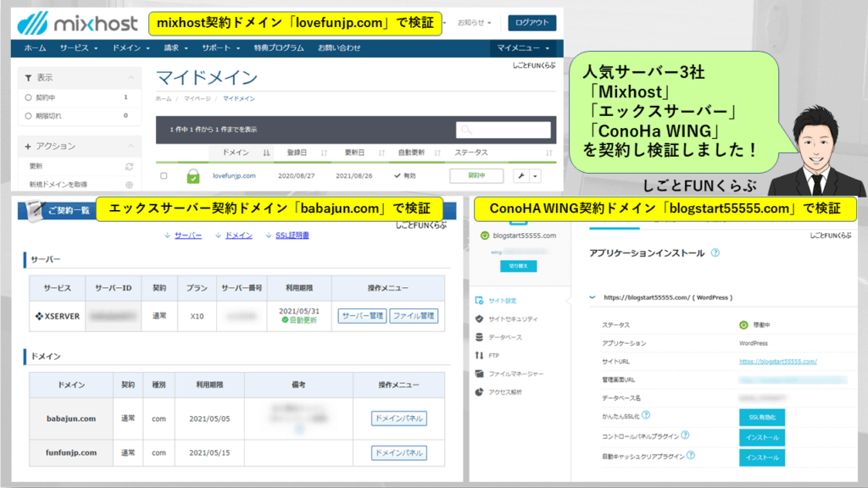Click the shield icon for サイトセキュリティ
This screenshot has height=488, width=868.
point(480,319)
